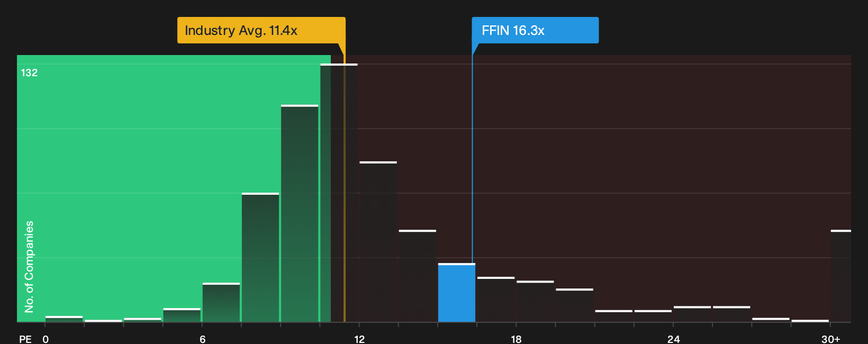Click the 30+ bar at far right
Viewport: 868px width, 344px height.
[x=841, y=276]
